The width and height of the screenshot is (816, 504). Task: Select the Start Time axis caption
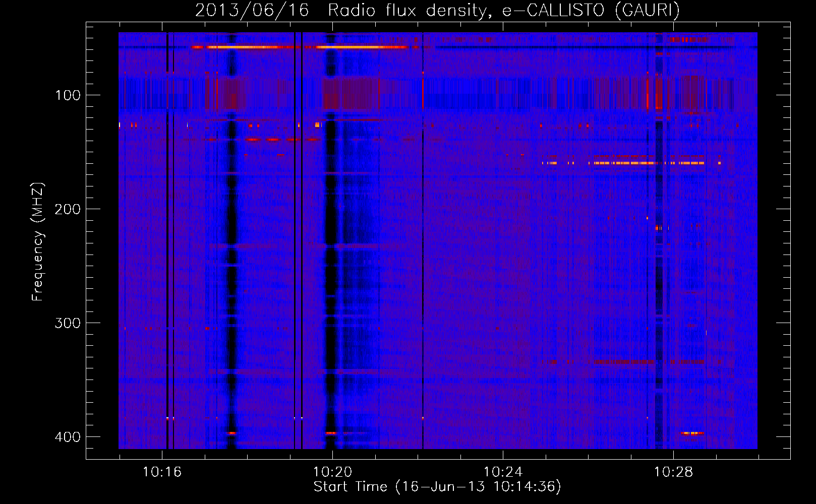(x=437, y=487)
